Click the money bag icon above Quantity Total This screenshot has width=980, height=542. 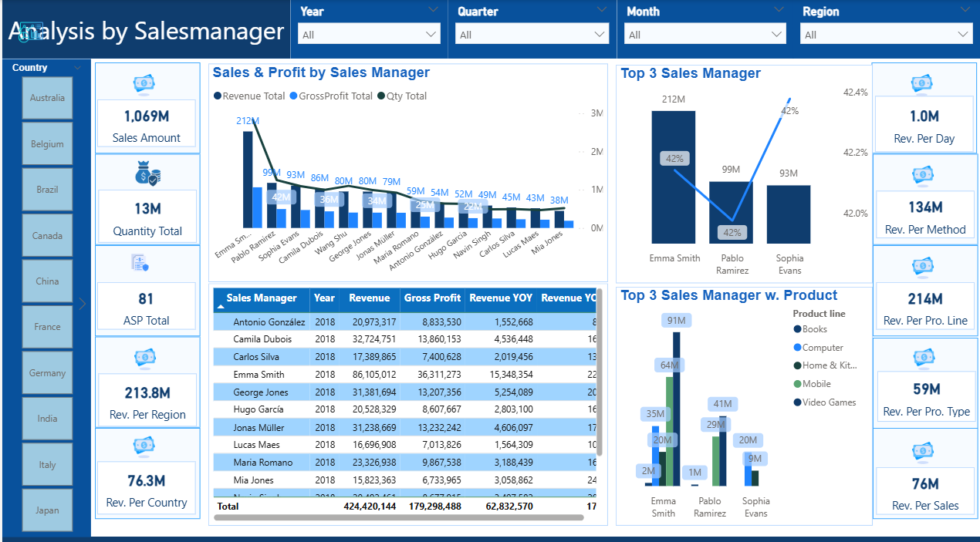pos(147,173)
